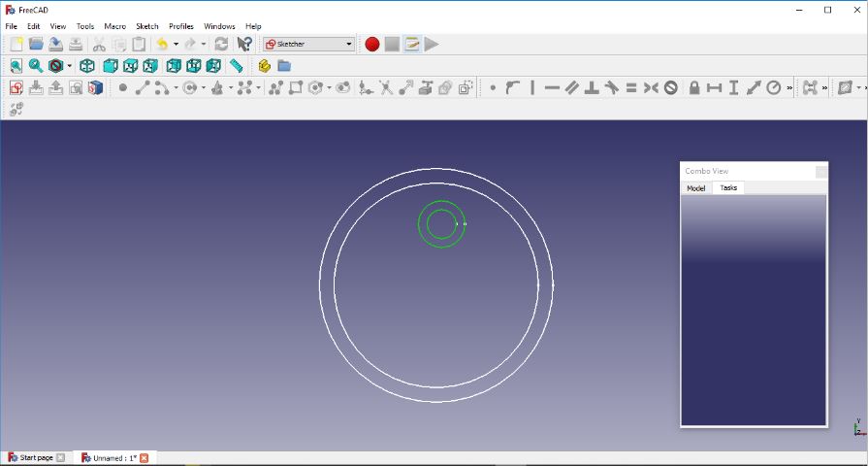Expand the Arc tool options arrow
This screenshot has width=868, height=466.
177,87
